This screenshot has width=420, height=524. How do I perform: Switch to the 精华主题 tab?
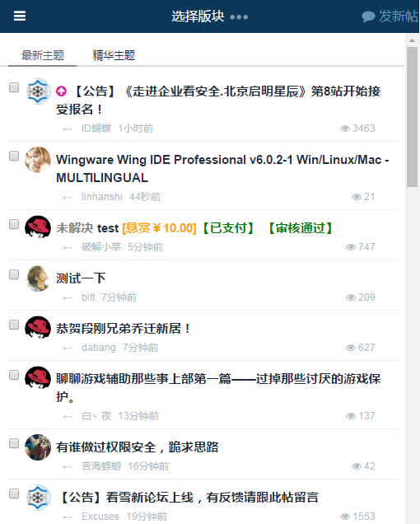pyautogui.click(x=114, y=55)
